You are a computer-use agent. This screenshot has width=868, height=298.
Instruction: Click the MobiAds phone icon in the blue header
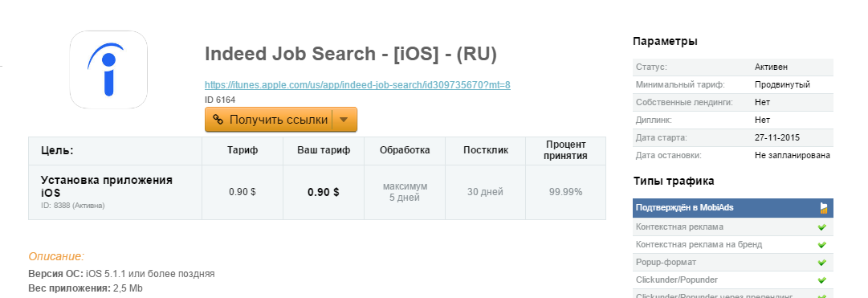tap(824, 208)
